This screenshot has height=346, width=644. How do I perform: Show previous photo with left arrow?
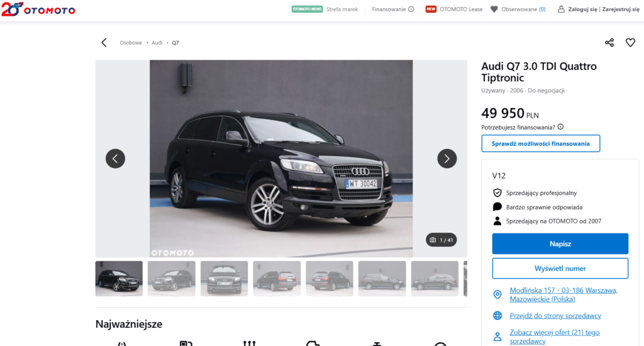pos(115,159)
